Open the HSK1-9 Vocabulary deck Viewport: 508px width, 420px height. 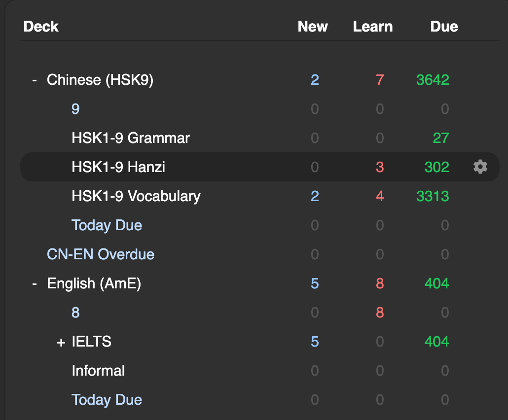click(x=136, y=196)
